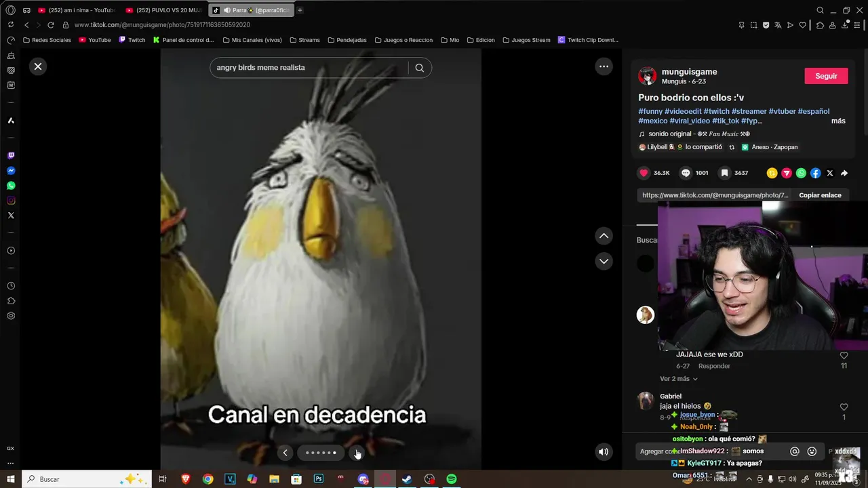Open Twitch bookmark
This screenshot has width=868, height=488.
pyautogui.click(x=132, y=40)
